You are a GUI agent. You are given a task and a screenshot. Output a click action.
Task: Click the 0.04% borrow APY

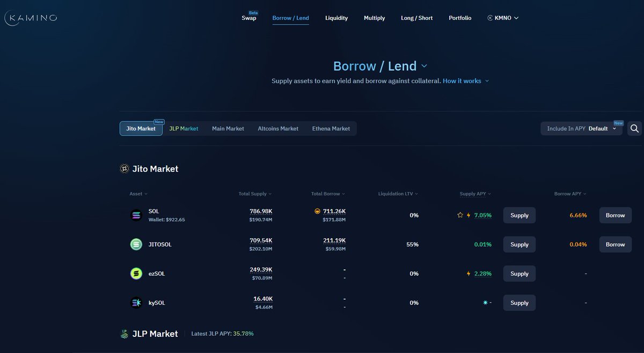(579, 244)
